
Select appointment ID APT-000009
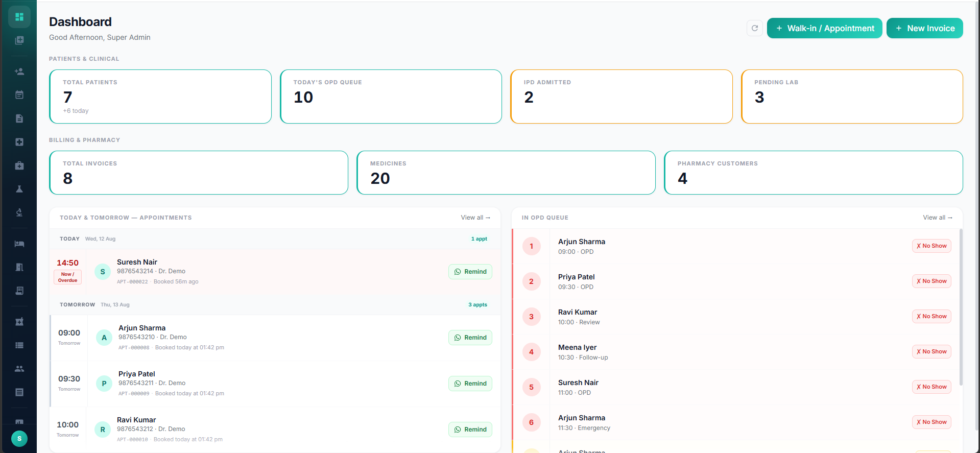pos(134,394)
